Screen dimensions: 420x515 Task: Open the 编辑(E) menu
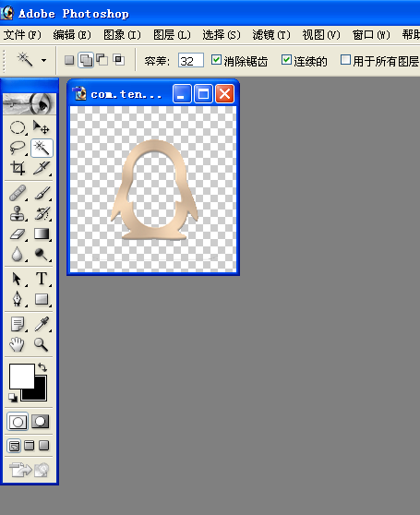coord(72,35)
